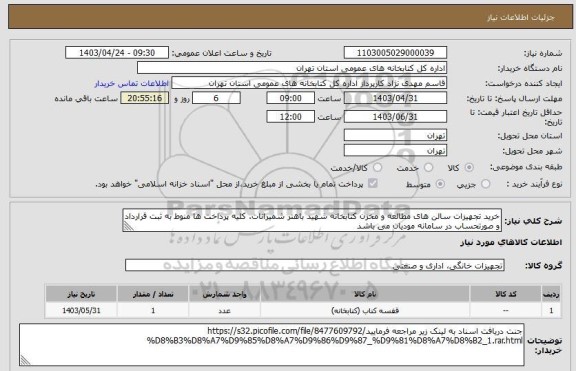Click the response deadline time 09:00 field

pos(291,98)
